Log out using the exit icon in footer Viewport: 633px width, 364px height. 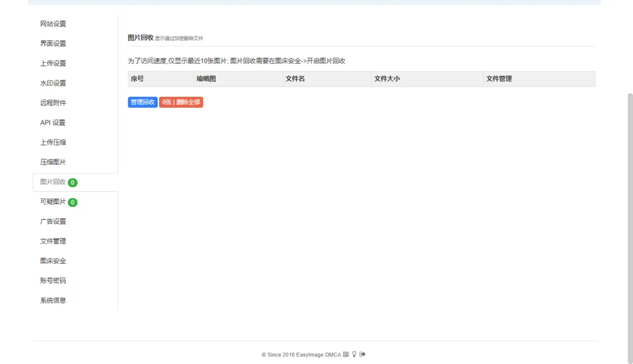(363, 354)
